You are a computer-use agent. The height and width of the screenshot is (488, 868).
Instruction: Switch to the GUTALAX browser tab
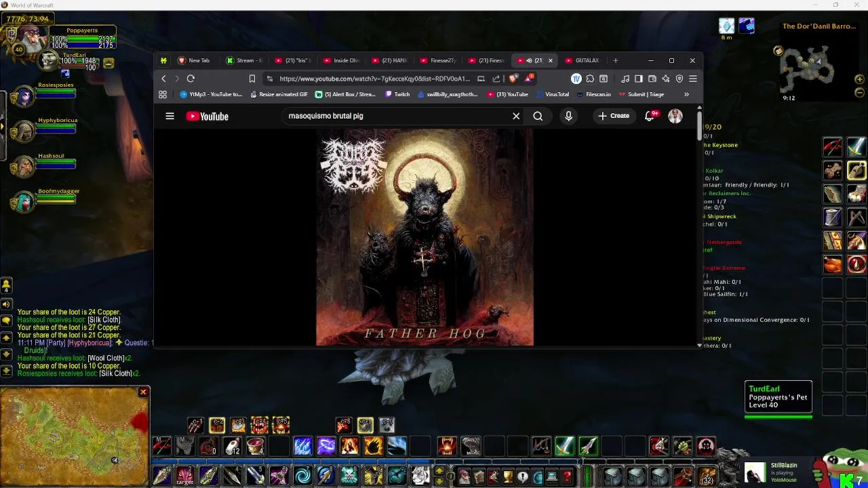tap(584, 60)
